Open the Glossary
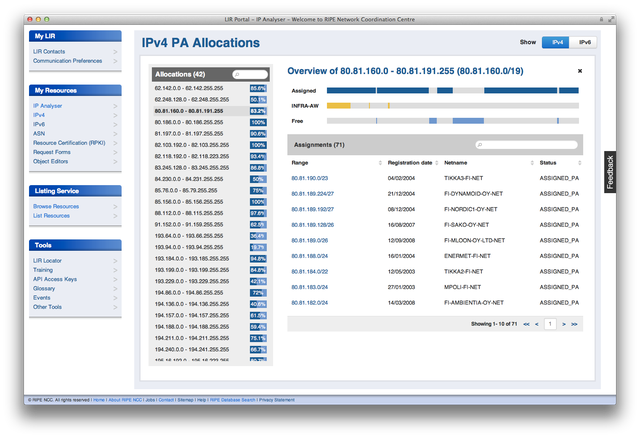The image size is (640, 438). 44,289
